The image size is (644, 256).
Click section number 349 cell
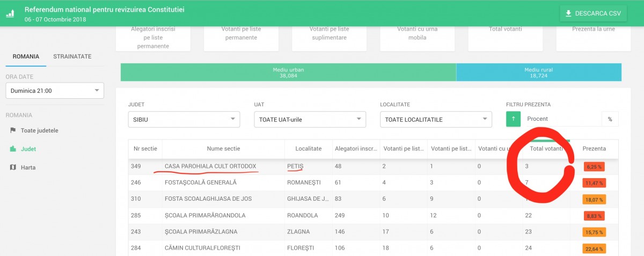(x=135, y=166)
